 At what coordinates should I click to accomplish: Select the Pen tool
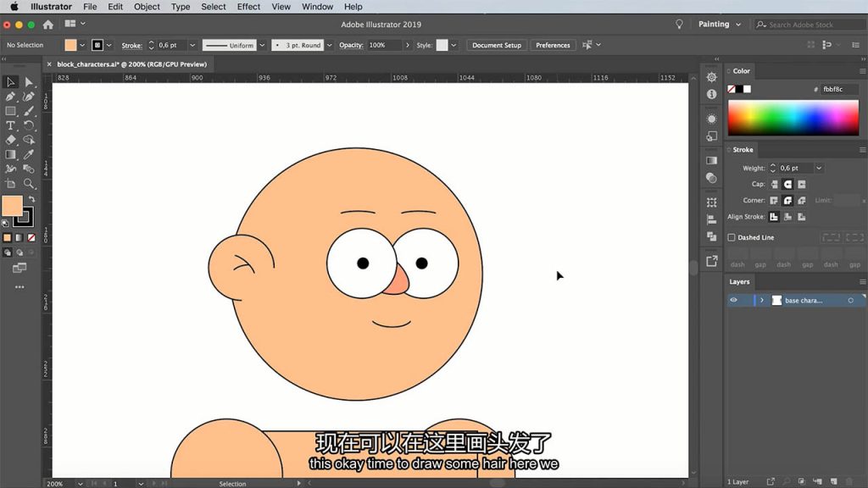[x=10, y=97]
